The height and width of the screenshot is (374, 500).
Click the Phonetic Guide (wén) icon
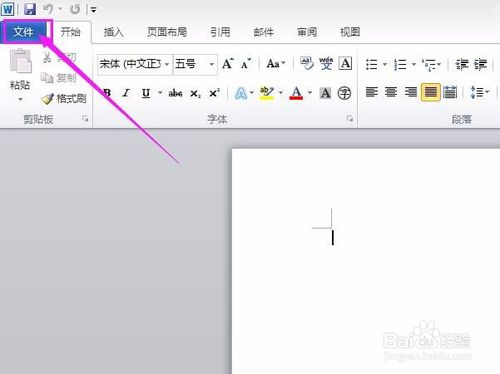coord(326,63)
